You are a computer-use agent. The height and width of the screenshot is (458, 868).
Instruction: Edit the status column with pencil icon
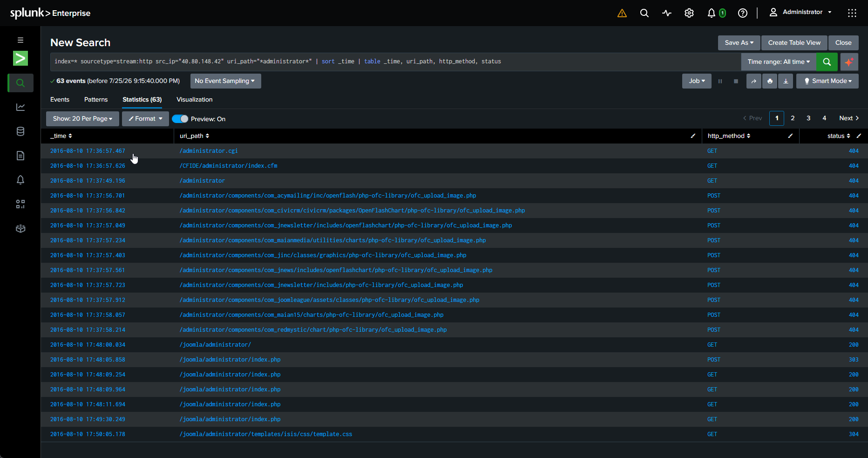(x=859, y=136)
